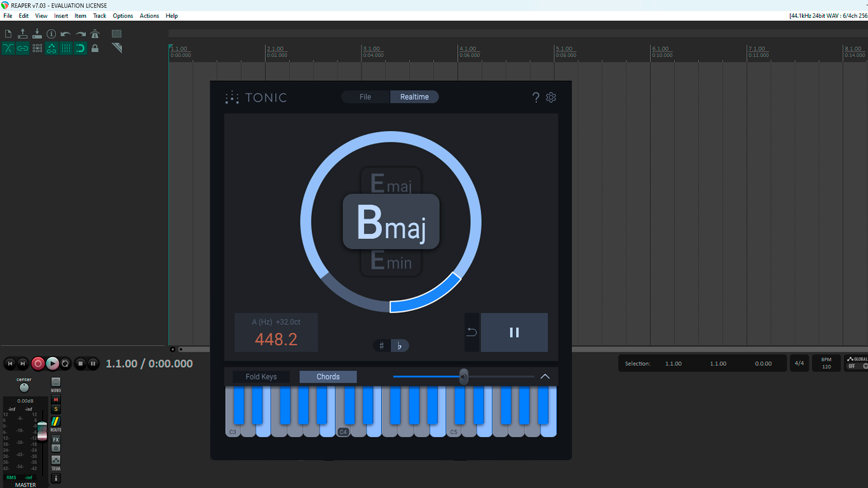Viewport: 868px width, 488px height.
Task: Select the Emaj alternate key suggestion
Action: point(391,183)
